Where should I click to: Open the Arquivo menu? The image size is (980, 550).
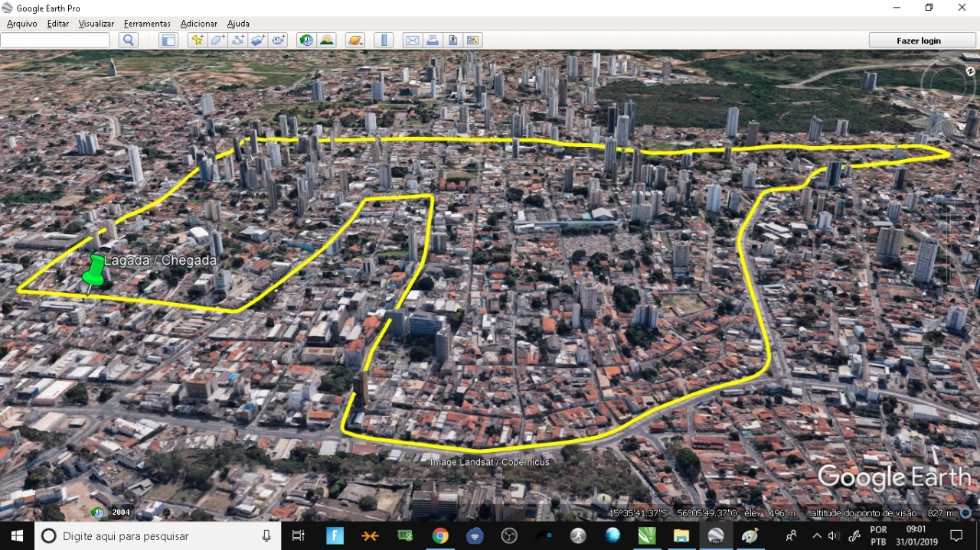click(21, 24)
